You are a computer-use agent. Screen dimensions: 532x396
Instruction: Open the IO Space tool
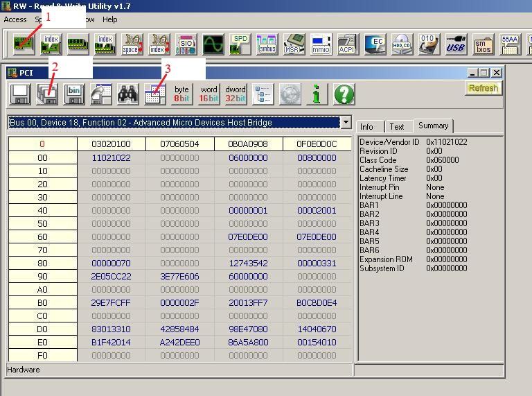click(x=132, y=44)
